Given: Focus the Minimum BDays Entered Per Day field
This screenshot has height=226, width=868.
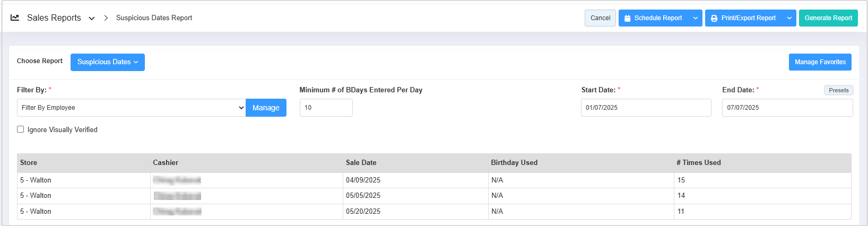Looking at the screenshot, I should (x=326, y=108).
